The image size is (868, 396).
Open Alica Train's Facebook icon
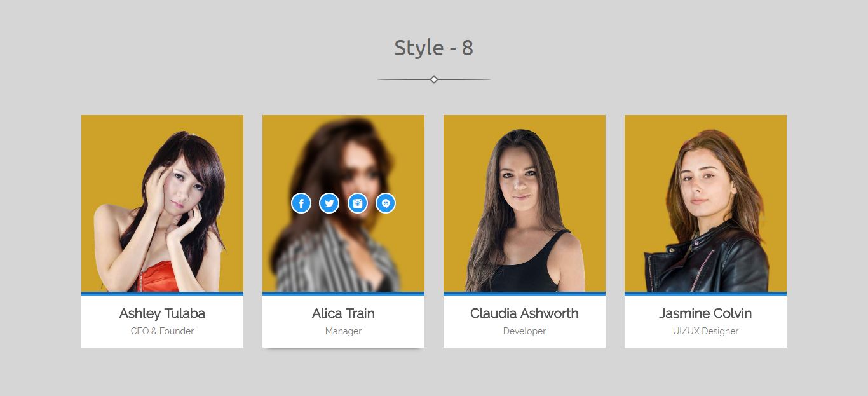[x=301, y=203]
